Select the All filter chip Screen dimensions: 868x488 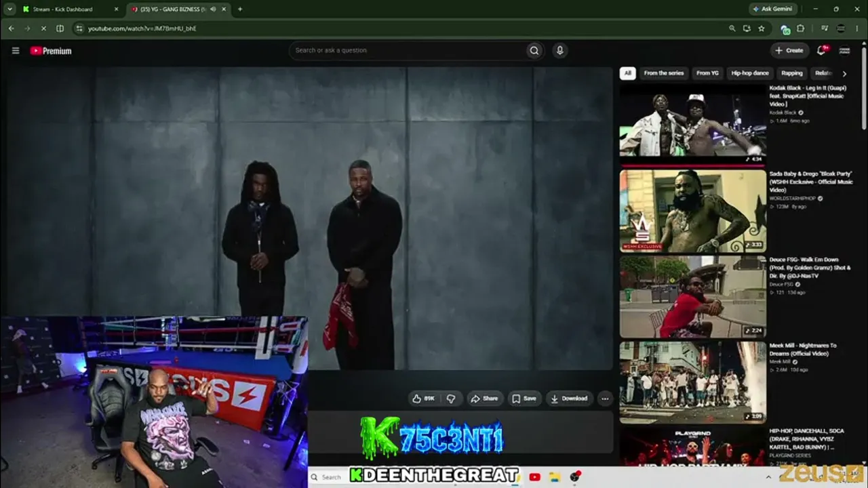tap(628, 73)
